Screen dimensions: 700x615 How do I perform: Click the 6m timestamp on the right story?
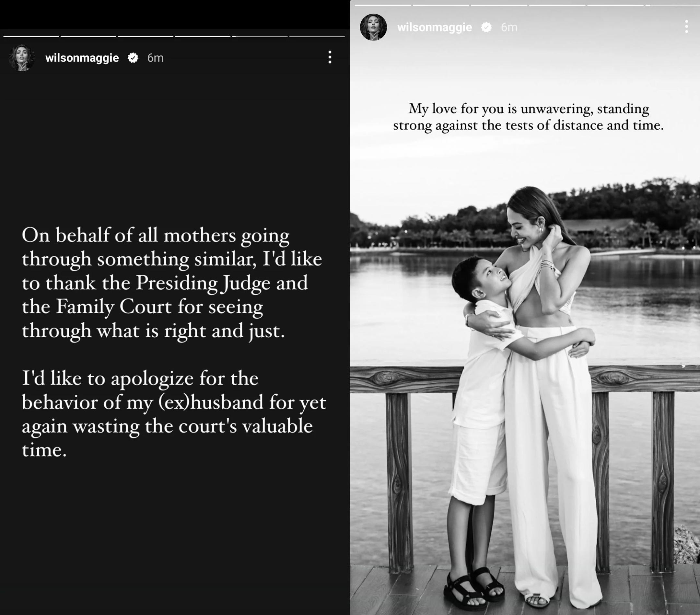(509, 27)
